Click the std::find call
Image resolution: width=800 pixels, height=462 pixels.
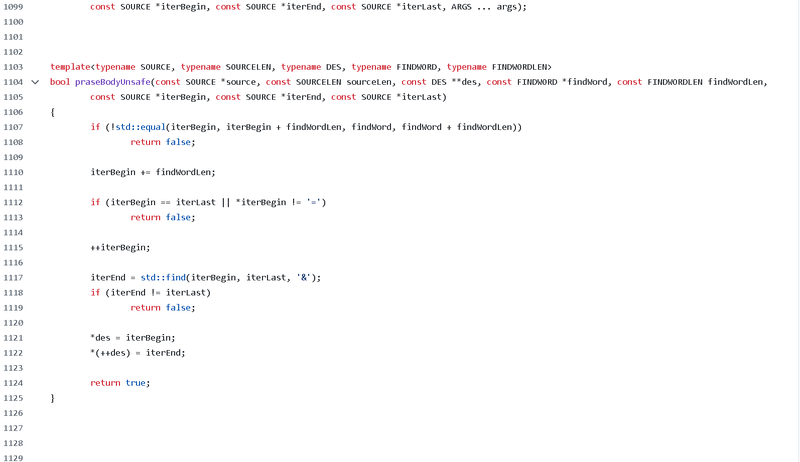point(163,277)
